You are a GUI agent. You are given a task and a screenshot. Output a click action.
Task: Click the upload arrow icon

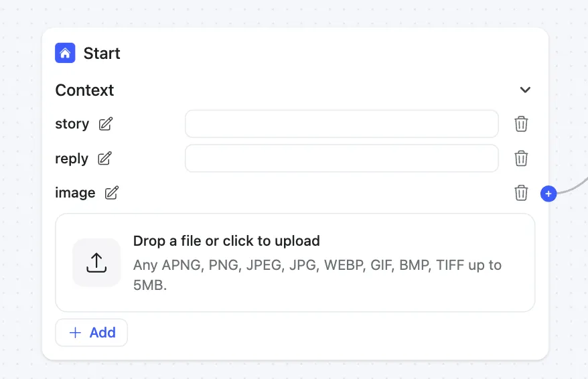(x=96, y=262)
